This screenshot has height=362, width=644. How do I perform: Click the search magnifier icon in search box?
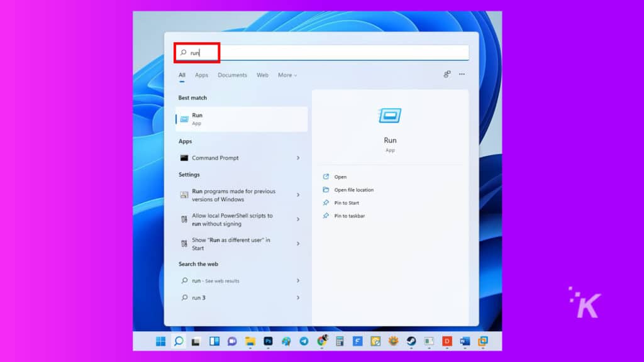pyautogui.click(x=184, y=53)
